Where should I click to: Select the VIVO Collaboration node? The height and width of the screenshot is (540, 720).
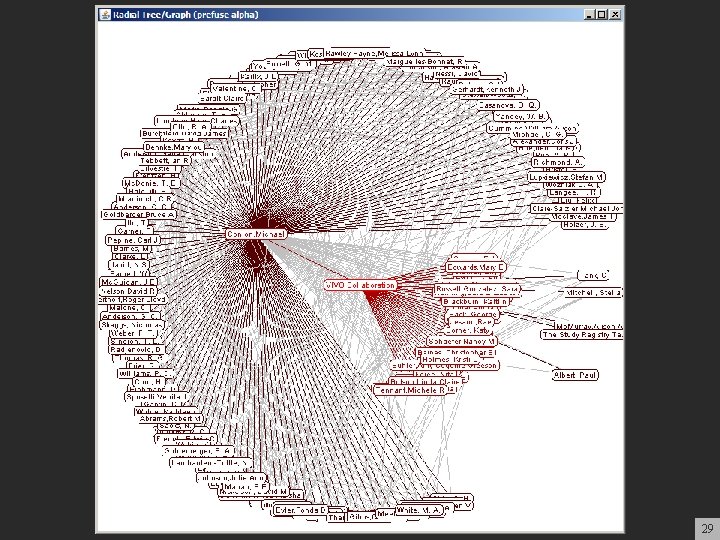[x=360, y=285]
